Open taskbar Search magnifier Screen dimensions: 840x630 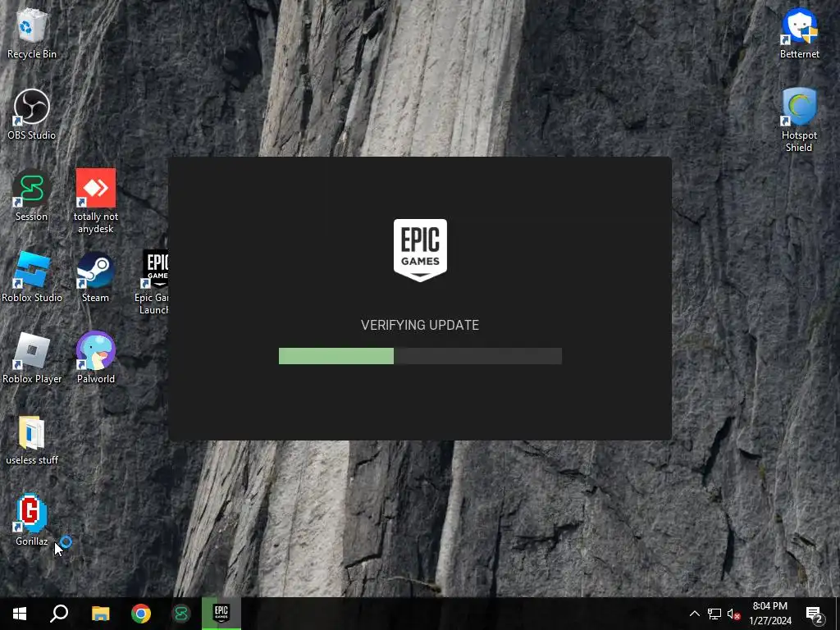pyautogui.click(x=59, y=614)
